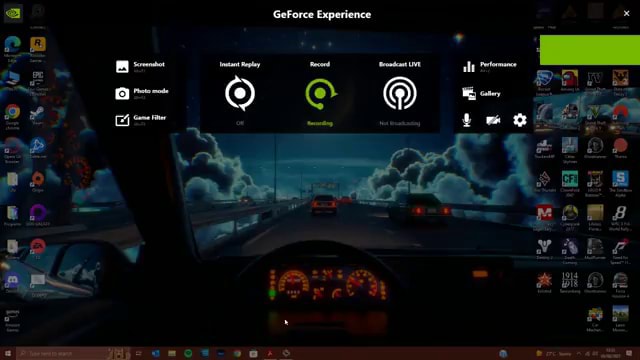640x360 pixels.
Task: Click the EA desktop icon
Action: tap(38, 249)
